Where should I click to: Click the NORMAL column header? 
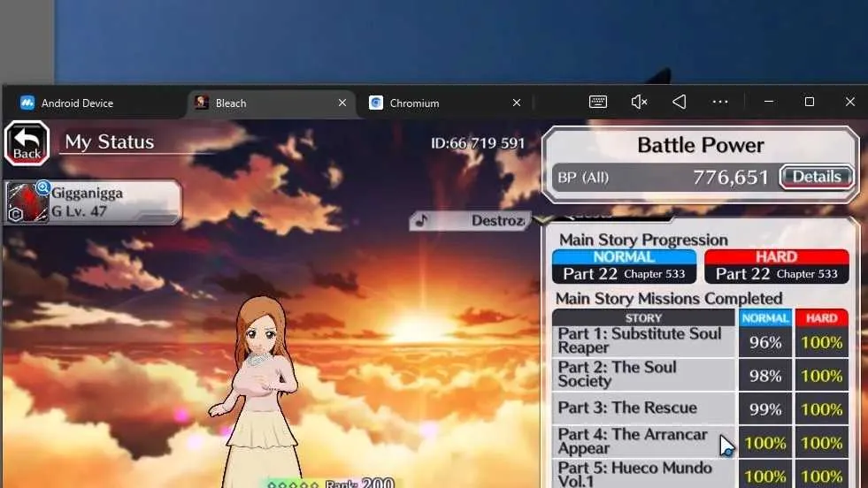tap(765, 317)
